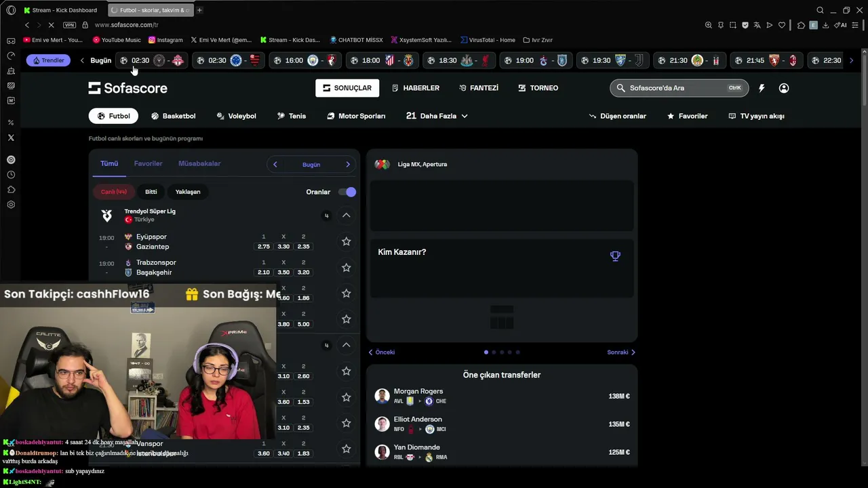Open TV yayın akışı link
This screenshot has width=868, height=488.
pos(756,116)
